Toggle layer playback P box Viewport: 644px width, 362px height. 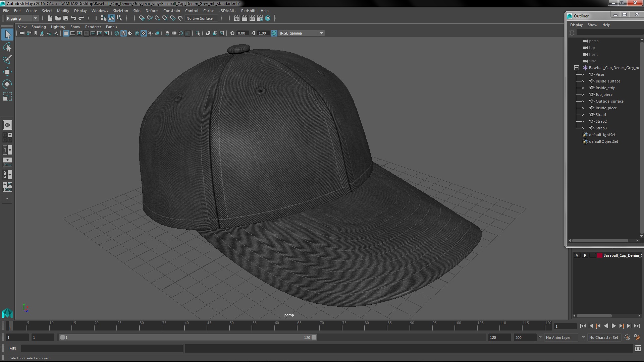[585, 255]
